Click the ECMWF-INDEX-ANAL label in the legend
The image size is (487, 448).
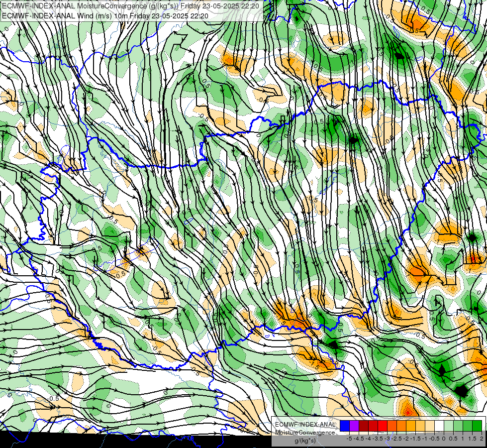(x=305, y=425)
